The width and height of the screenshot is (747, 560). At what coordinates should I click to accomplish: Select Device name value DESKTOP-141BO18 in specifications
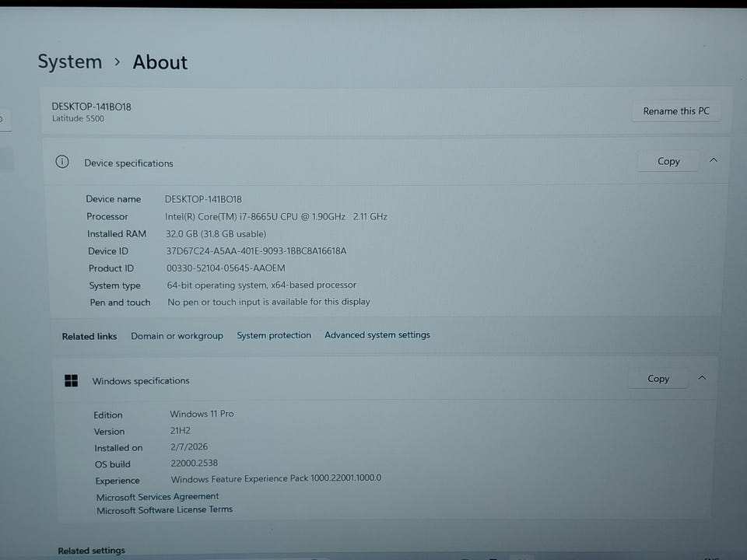point(203,199)
